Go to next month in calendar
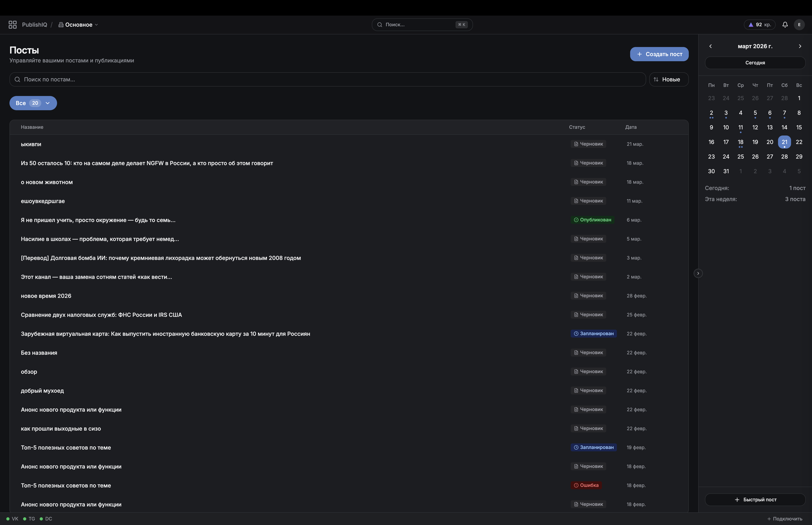812x525 pixels. click(x=800, y=46)
